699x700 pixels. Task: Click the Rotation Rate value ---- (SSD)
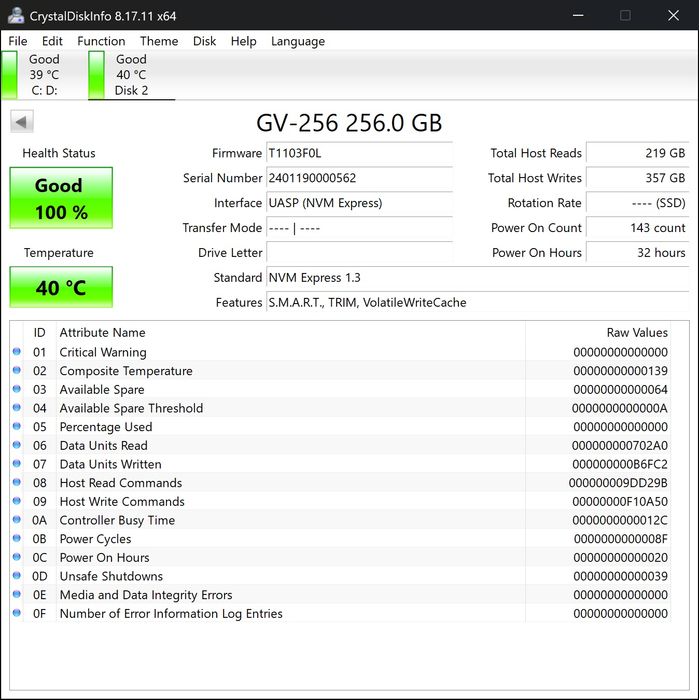click(x=637, y=203)
